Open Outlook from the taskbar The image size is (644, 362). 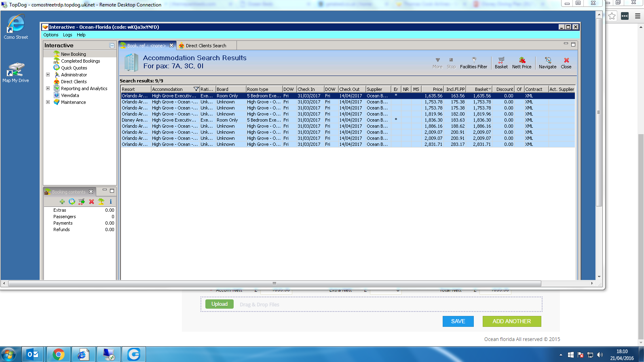(33, 354)
